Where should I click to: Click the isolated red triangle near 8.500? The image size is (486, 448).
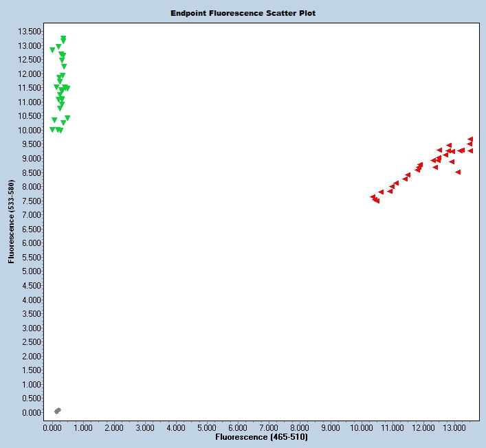458,172
